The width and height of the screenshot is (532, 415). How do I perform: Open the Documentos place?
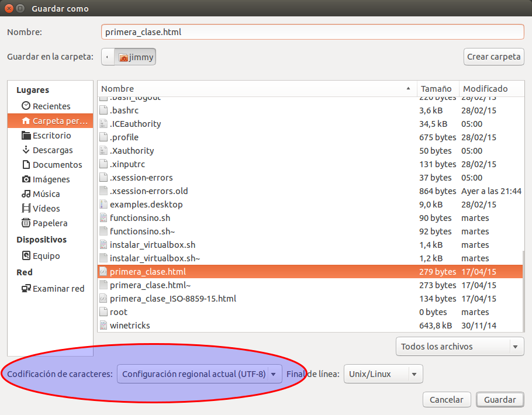[57, 165]
